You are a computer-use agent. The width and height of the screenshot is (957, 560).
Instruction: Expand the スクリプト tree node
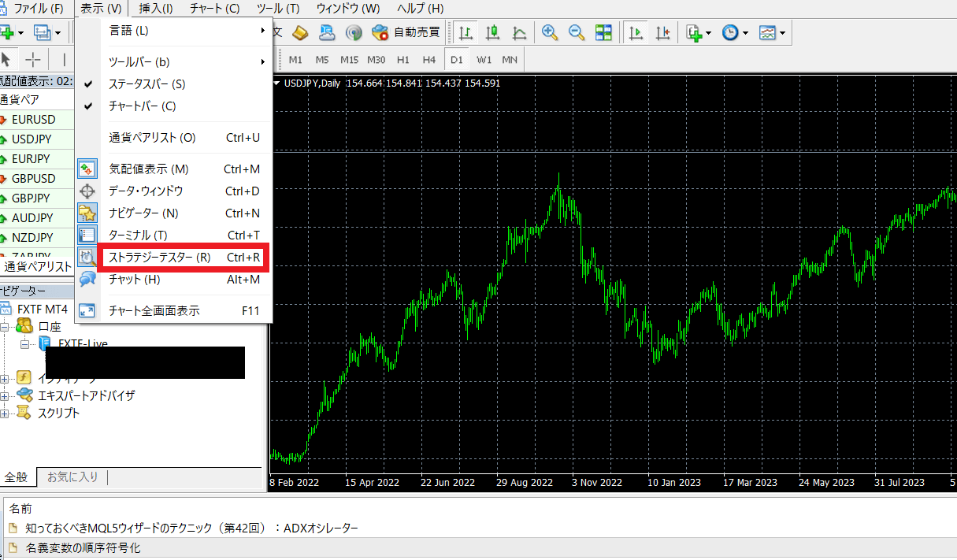coord(5,414)
